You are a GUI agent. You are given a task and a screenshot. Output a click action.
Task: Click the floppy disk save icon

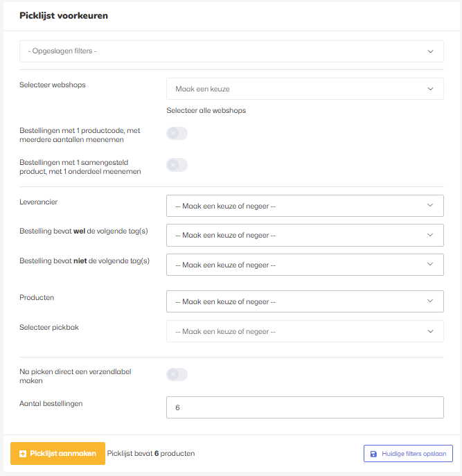point(374,454)
